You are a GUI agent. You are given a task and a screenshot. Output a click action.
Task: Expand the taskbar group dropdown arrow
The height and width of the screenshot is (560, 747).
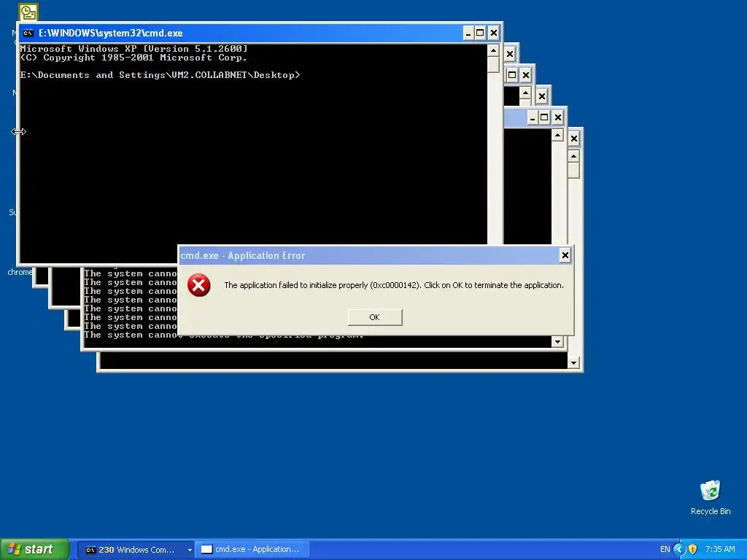coord(190,550)
